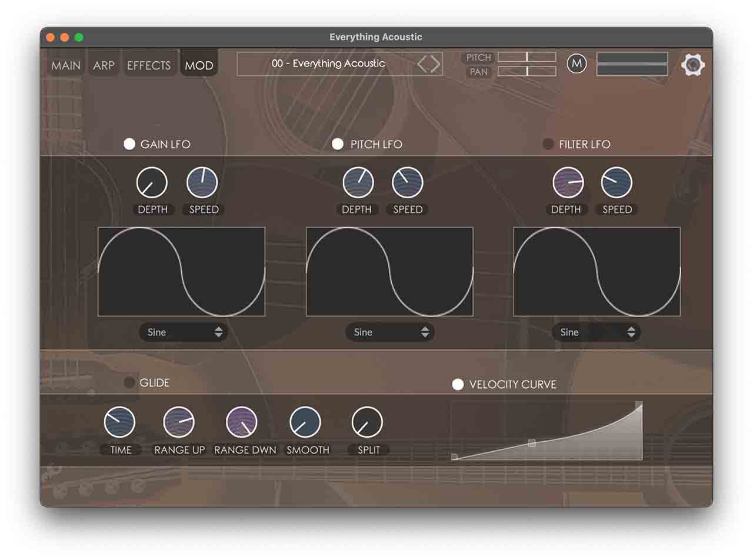The image size is (753, 560).
Task: Open the Filter LFO waveform dropdown
Action: (596, 332)
